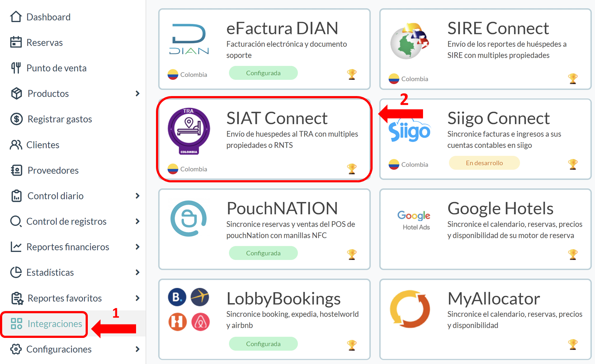Image resolution: width=595 pixels, height=364 pixels.
Task: Click the Dashboard home icon in sidebar
Action: pyautogui.click(x=16, y=17)
